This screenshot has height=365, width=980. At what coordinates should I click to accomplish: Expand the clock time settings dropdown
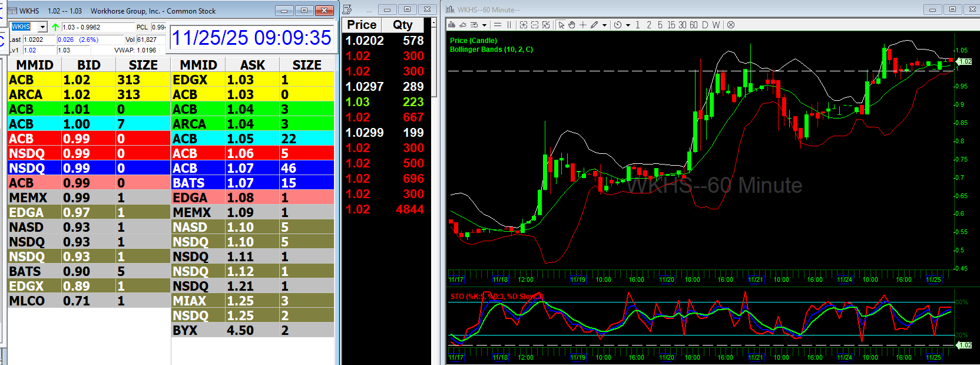pos(628,25)
